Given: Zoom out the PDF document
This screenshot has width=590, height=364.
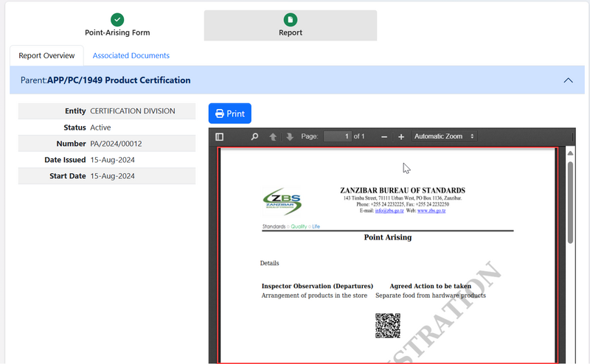Looking at the screenshot, I should point(384,137).
